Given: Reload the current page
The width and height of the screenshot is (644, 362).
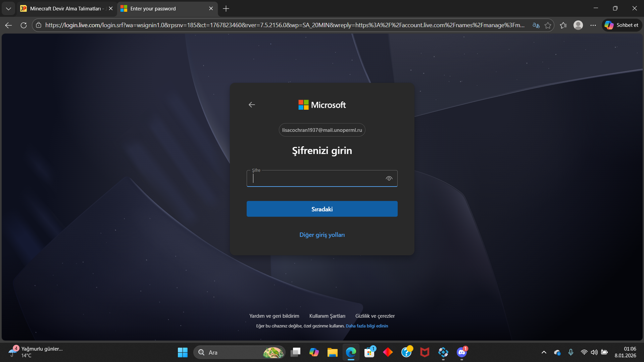Looking at the screenshot, I should point(23,25).
